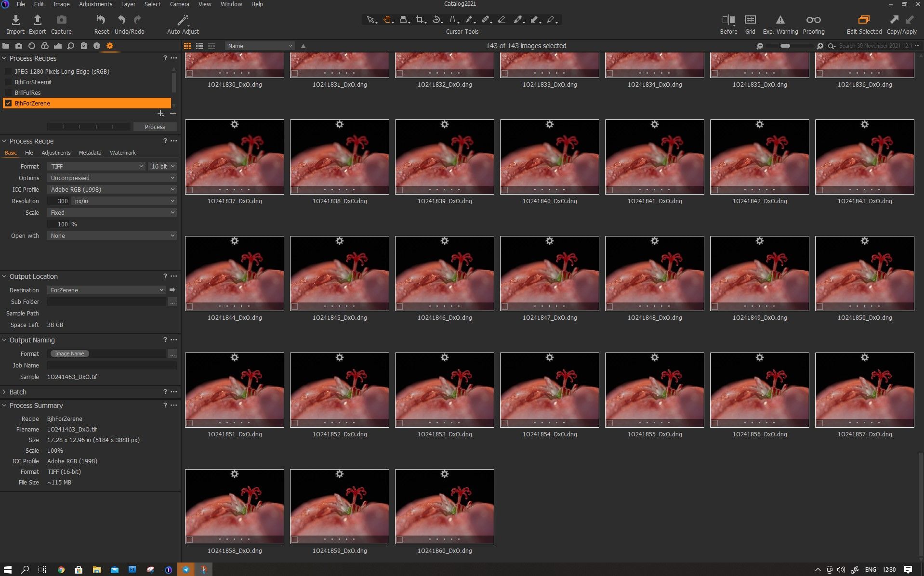924x576 pixels.
Task: Toggle the Before/After view icon
Action: coord(728,20)
